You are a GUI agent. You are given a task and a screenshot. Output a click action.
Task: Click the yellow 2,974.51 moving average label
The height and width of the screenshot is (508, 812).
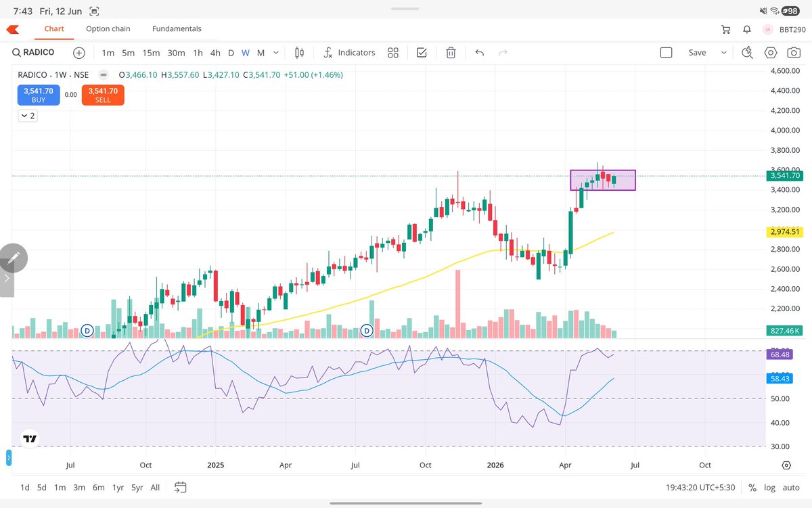click(784, 232)
